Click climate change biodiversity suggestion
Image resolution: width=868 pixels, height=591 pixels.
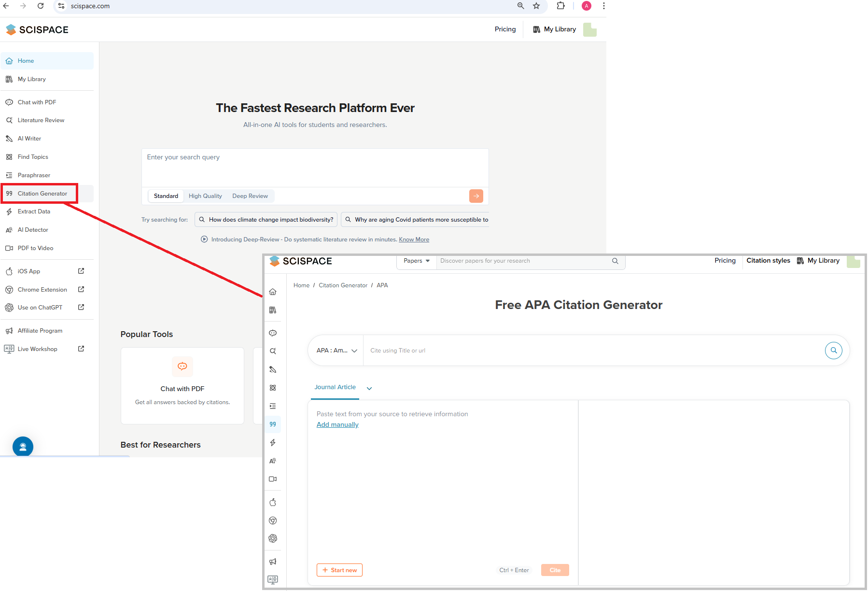266,220
